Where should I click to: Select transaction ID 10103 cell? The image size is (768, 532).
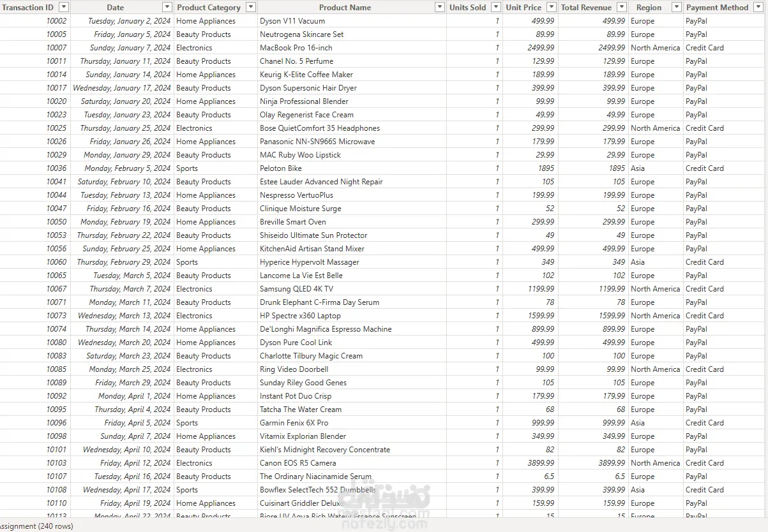pyautogui.click(x=35, y=463)
